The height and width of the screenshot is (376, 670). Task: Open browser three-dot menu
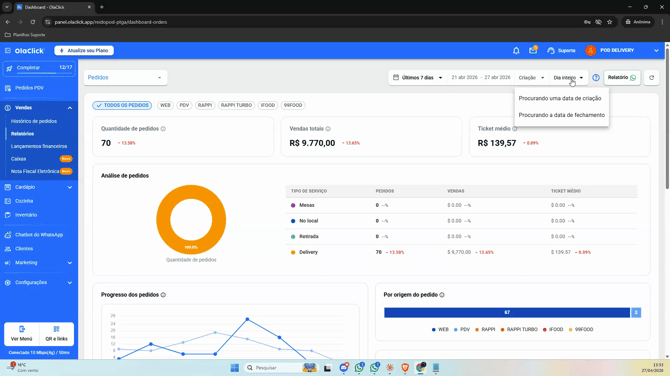[662, 22]
